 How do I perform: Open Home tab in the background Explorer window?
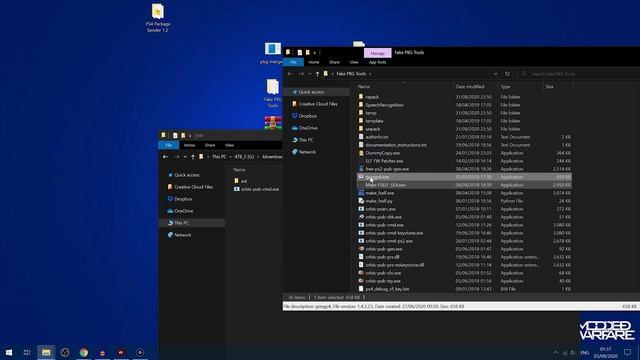point(189,145)
